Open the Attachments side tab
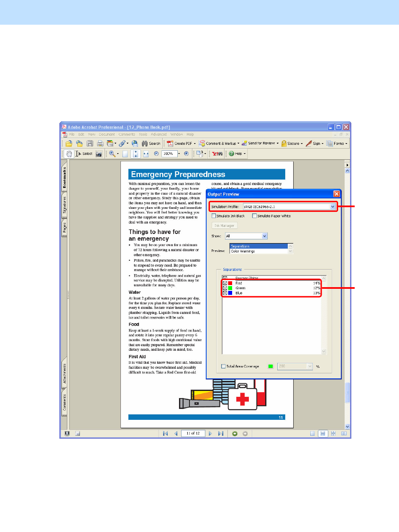The width and height of the screenshot is (399, 532). 64,373
